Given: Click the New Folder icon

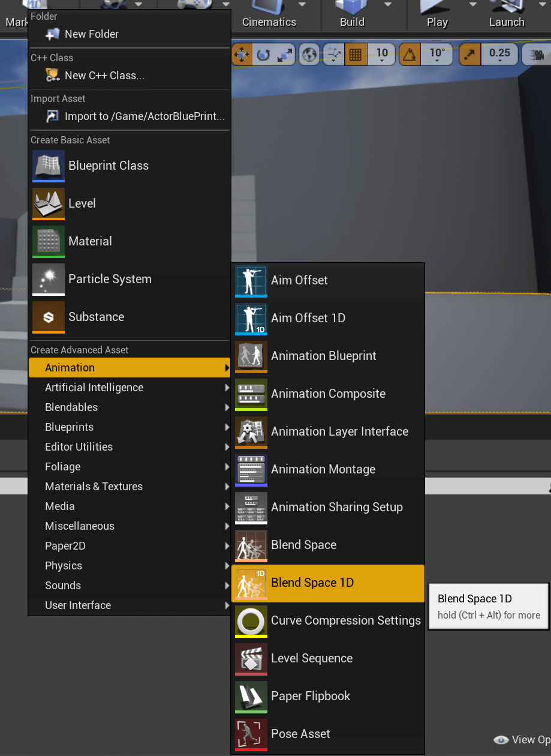Looking at the screenshot, I should coord(53,34).
